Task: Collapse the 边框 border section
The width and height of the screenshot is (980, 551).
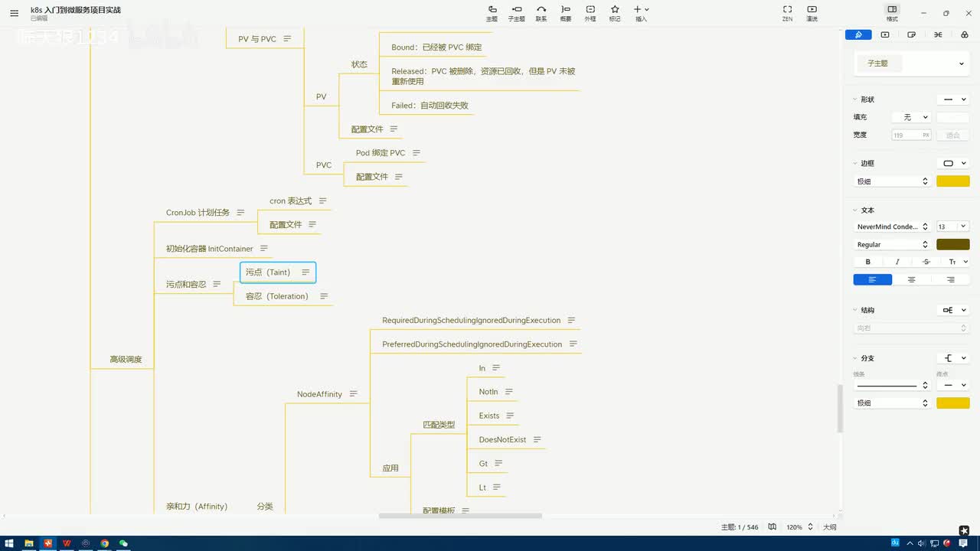Action: 855,163
